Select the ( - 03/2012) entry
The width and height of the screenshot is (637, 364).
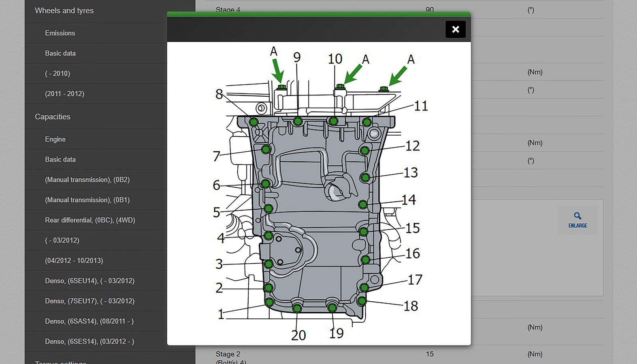tap(62, 240)
